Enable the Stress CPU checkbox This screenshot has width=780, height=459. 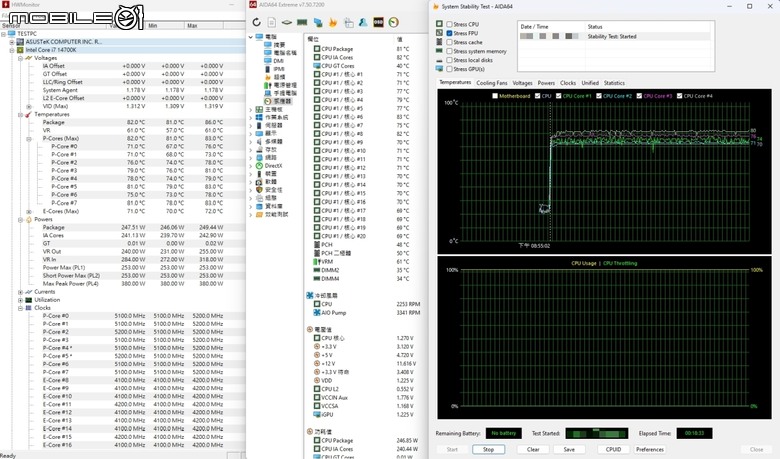tap(449, 24)
